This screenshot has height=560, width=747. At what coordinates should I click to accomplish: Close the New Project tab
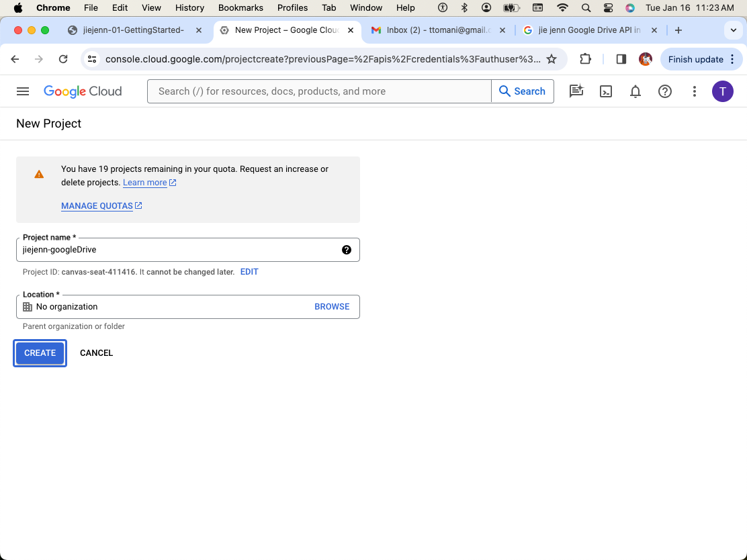(x=351, y=30)
